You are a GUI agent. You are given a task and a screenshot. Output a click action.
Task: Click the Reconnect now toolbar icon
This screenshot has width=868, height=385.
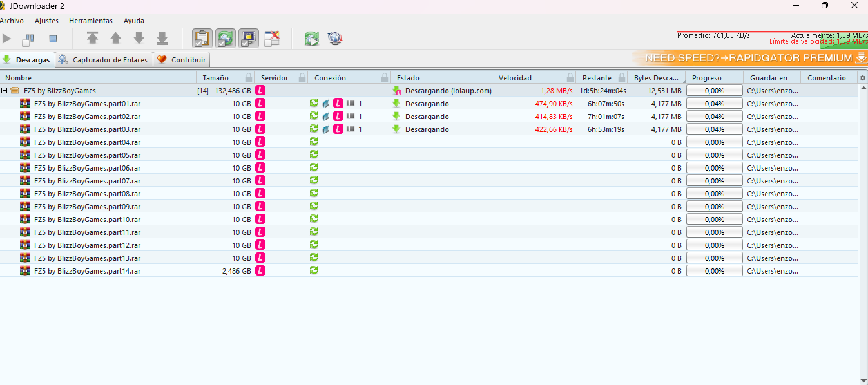tap(312, 39)
